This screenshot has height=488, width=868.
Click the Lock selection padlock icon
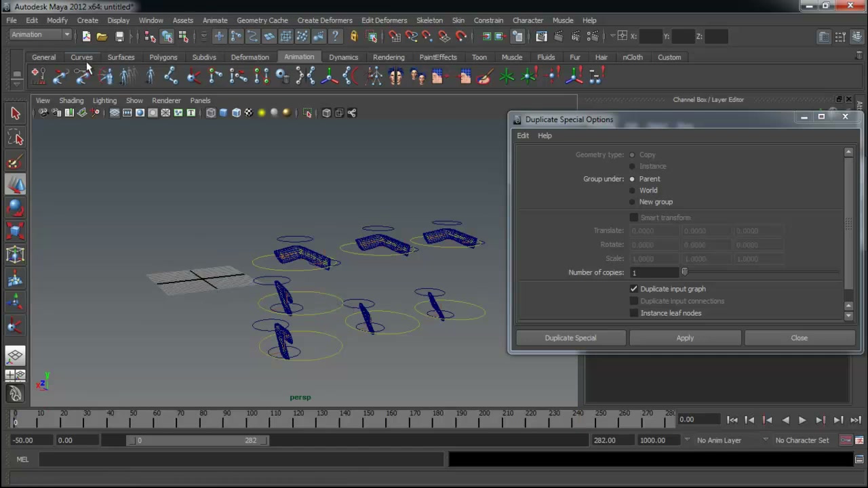353,37
